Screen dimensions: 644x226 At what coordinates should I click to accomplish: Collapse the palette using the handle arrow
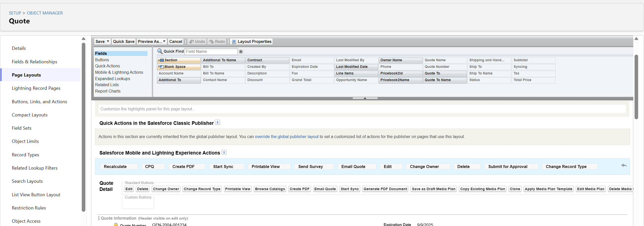click(365, 98)
